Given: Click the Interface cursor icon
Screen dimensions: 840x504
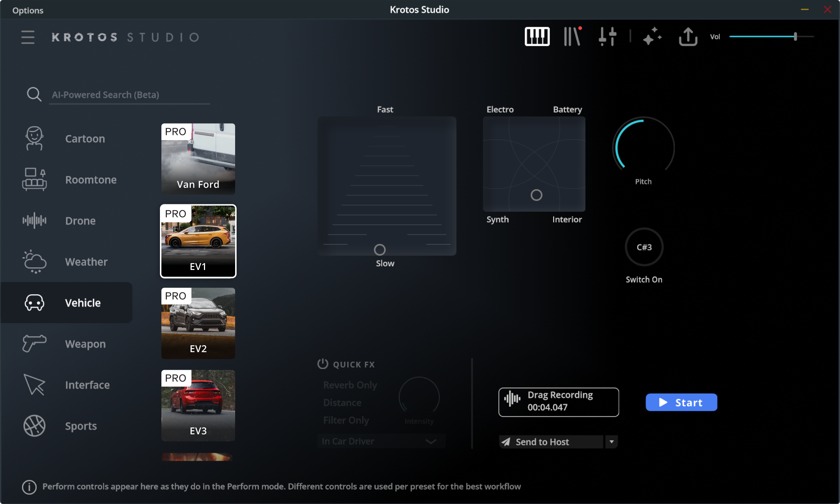Looking at the screenshot, I should point(34,385).
